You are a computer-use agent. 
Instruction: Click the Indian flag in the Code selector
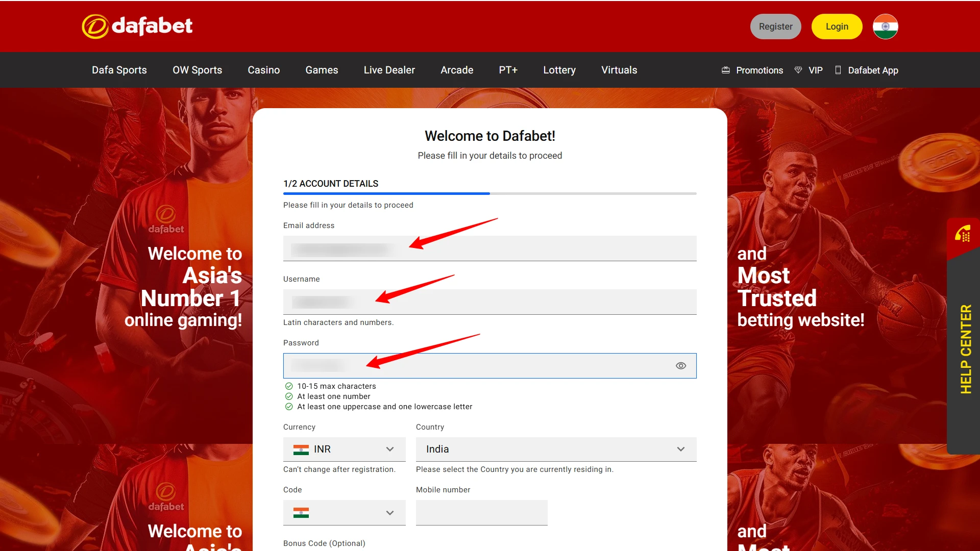click(x=301, y=513)
